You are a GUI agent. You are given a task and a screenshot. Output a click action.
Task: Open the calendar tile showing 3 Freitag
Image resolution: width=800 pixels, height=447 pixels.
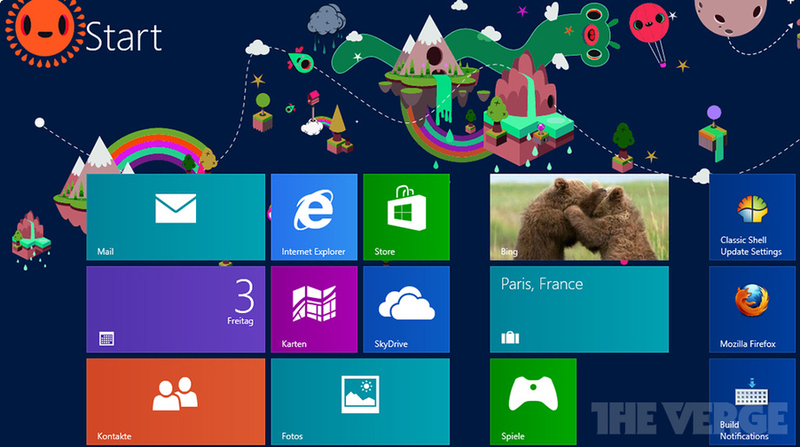coord(176,309)
